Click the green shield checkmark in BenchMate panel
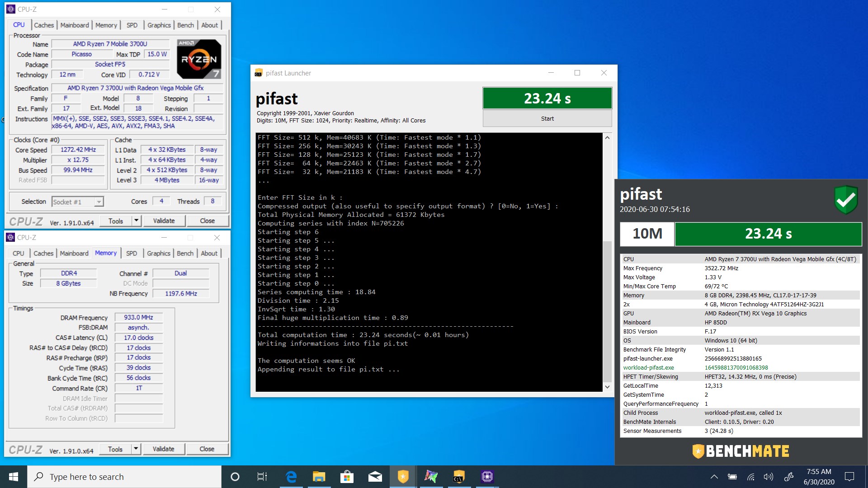868x488 pixels. point(846,200)
